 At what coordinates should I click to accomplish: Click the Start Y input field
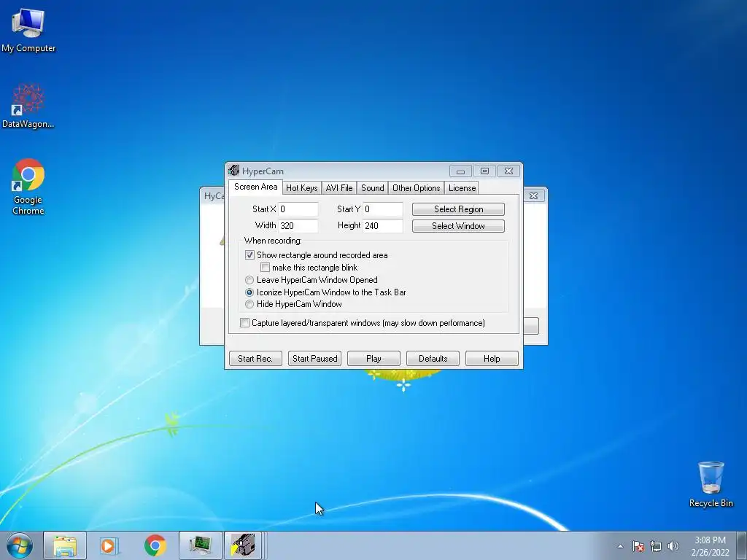[x=383, y=209]
